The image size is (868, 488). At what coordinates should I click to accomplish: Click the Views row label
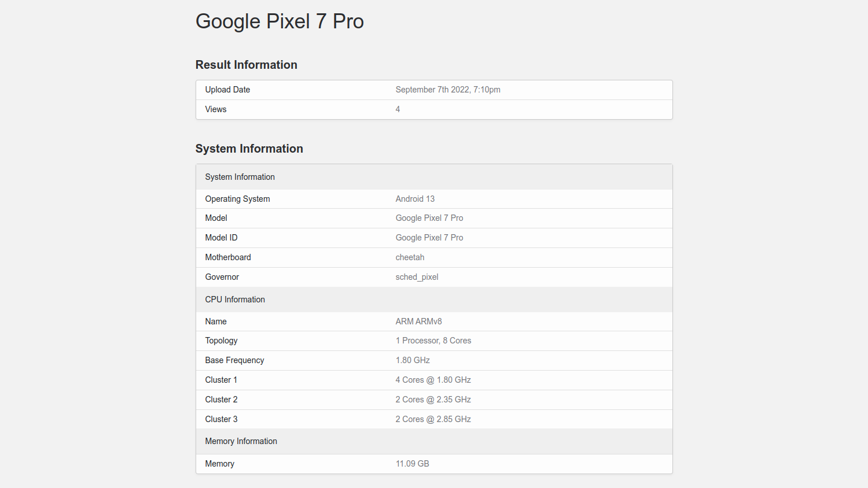215,109
